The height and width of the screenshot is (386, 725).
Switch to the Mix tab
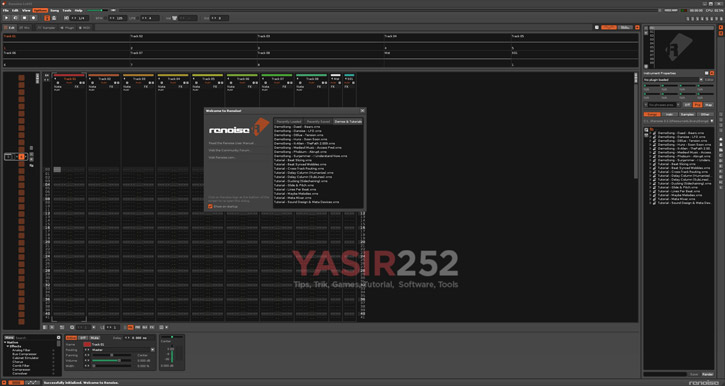25,28
